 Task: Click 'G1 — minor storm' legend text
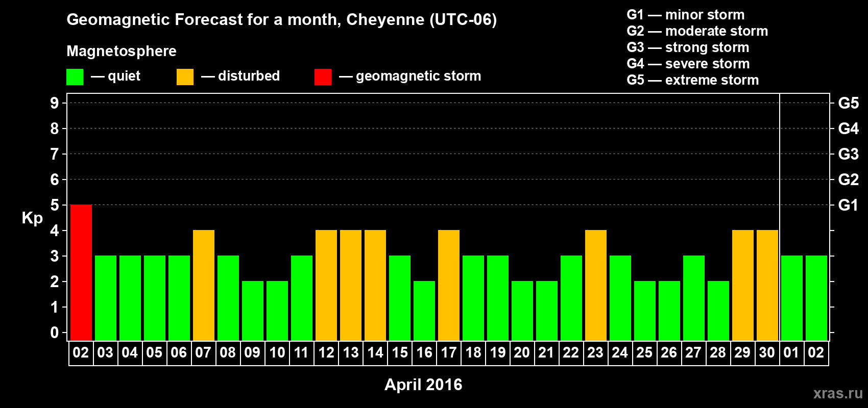point(686,15)
